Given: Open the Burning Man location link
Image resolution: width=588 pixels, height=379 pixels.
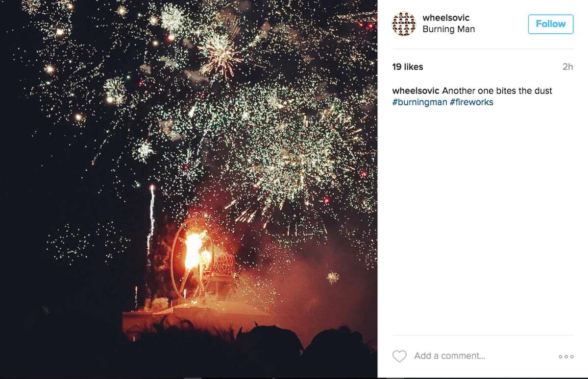Looking at the screenshot, I should (448, 29).
